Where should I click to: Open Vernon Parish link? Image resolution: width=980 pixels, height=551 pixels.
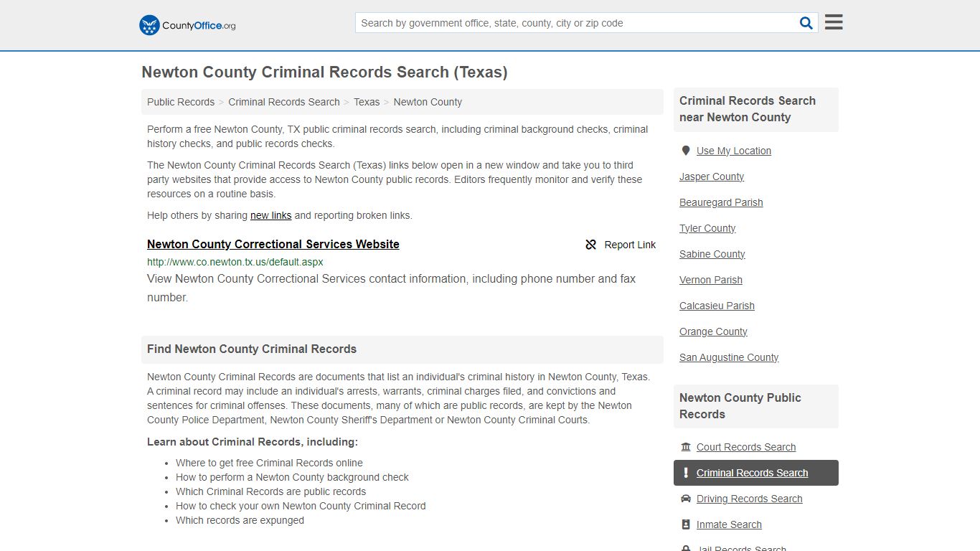[711, 280]
